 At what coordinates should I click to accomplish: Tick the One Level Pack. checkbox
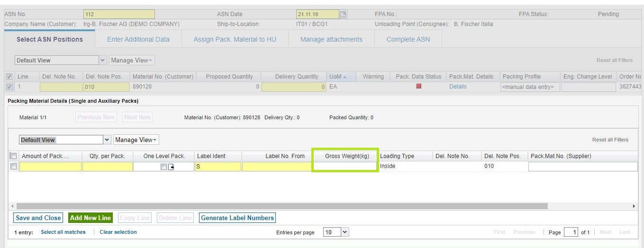pos(163,167)
